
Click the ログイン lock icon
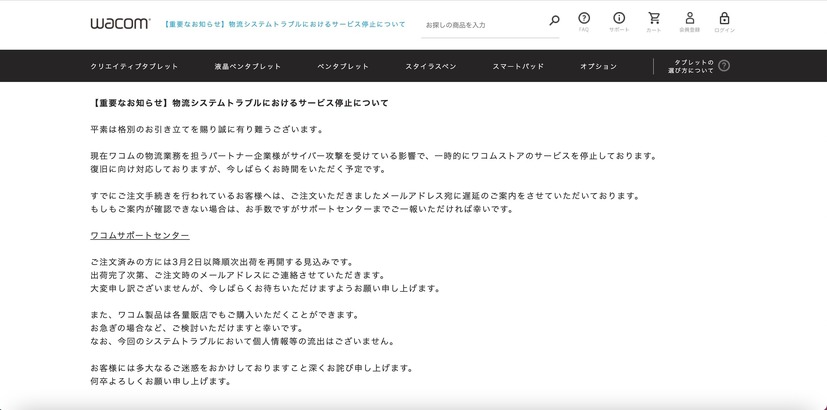point(724,18)
